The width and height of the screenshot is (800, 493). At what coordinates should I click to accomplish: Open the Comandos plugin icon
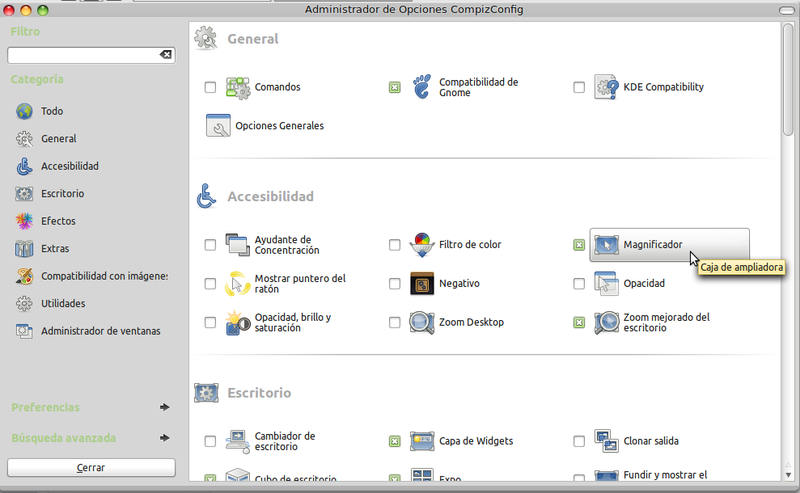238,87
